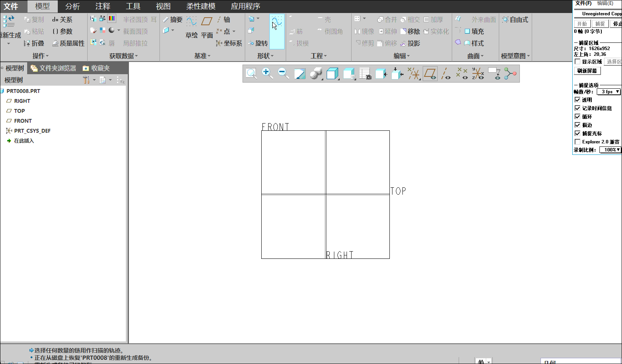This screenshot has height=364, width=622.
Task: Open the Style (样式) surface tool
Action: (x=474, y=43)
